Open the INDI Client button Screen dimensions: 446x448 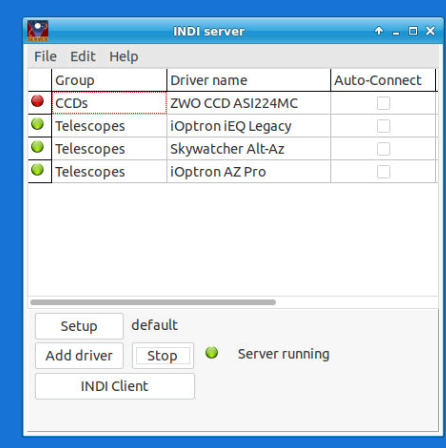[x=115, y=386]
